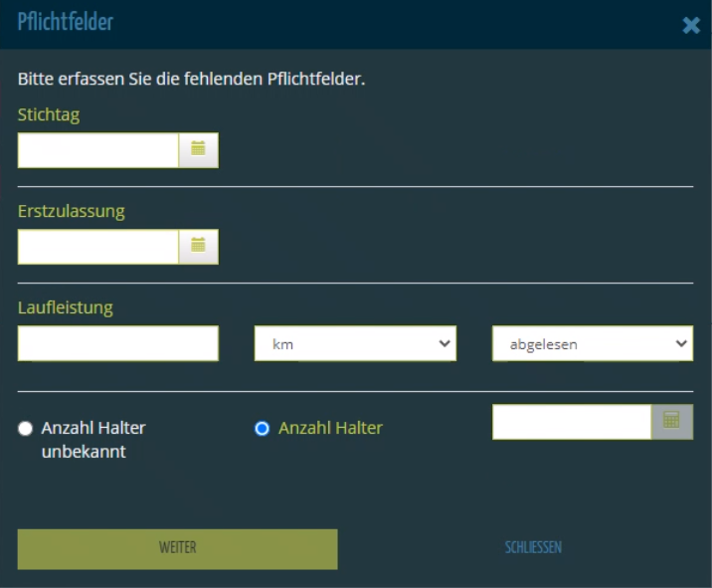Select the Anzahl Halter unbekannt radio button
The height and width of the screenshot is (588, 712).
(x=26, y=429)
